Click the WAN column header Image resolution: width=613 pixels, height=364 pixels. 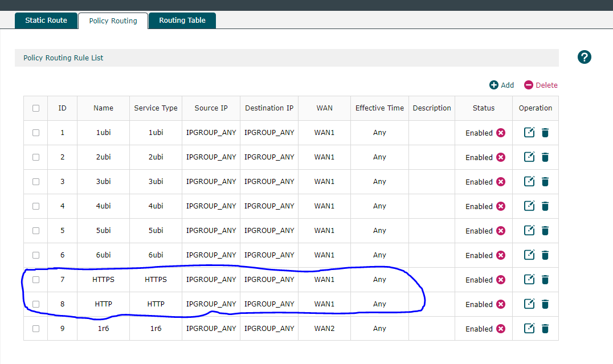tap(325, 108)
